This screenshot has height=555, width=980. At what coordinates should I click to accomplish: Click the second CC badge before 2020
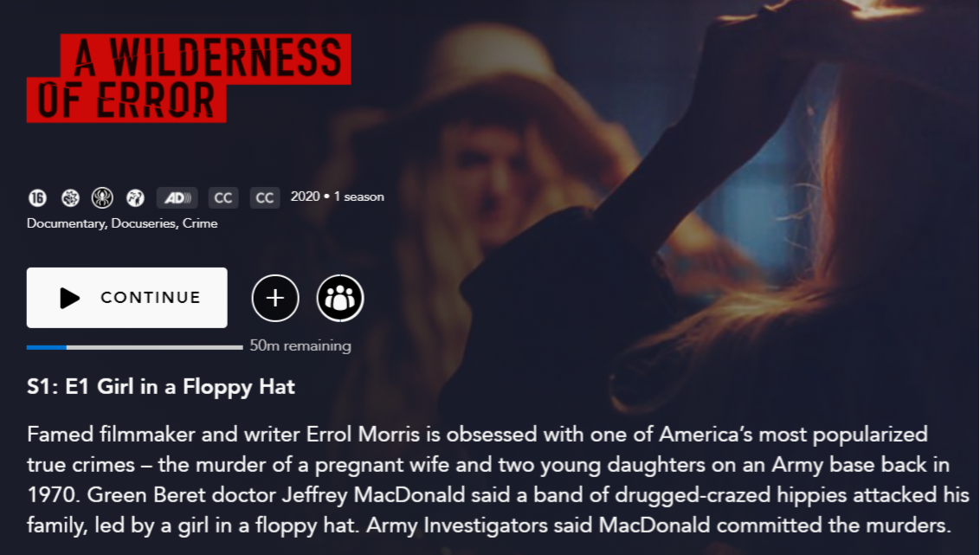(265, 198)
